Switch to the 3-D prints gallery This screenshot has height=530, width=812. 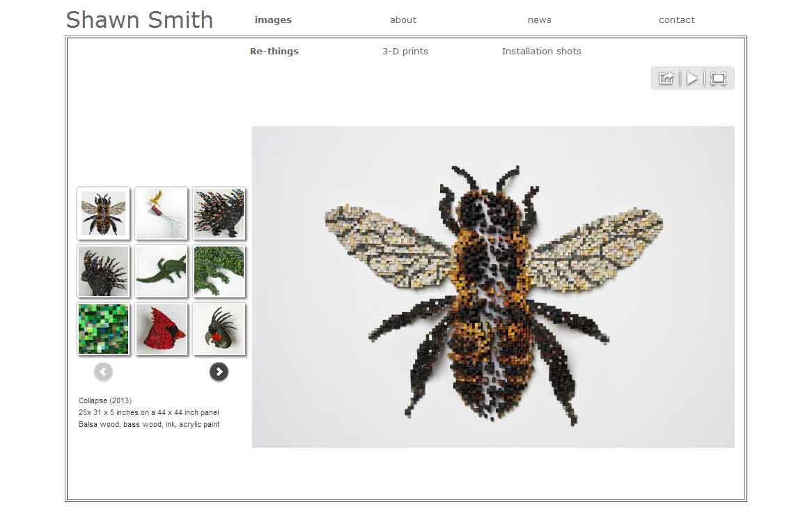pos(405,51)
